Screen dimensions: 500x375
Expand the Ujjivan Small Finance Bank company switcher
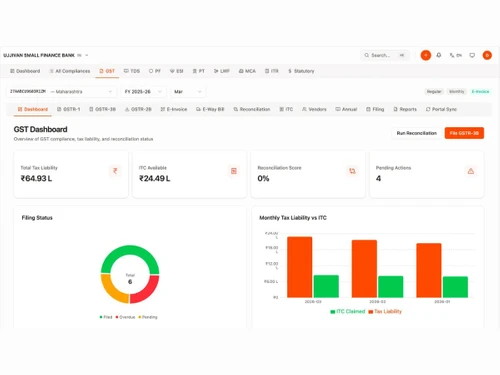(46, 55)
